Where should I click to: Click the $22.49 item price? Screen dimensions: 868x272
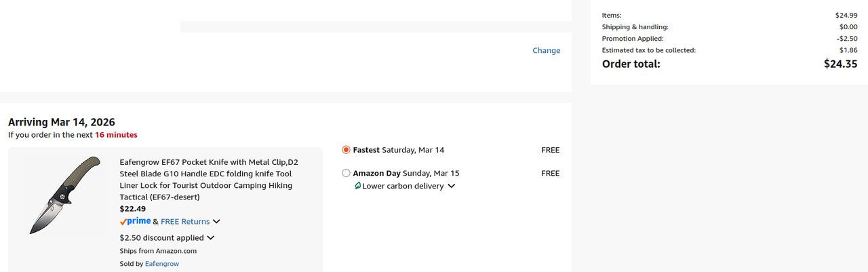click(133, 209)
